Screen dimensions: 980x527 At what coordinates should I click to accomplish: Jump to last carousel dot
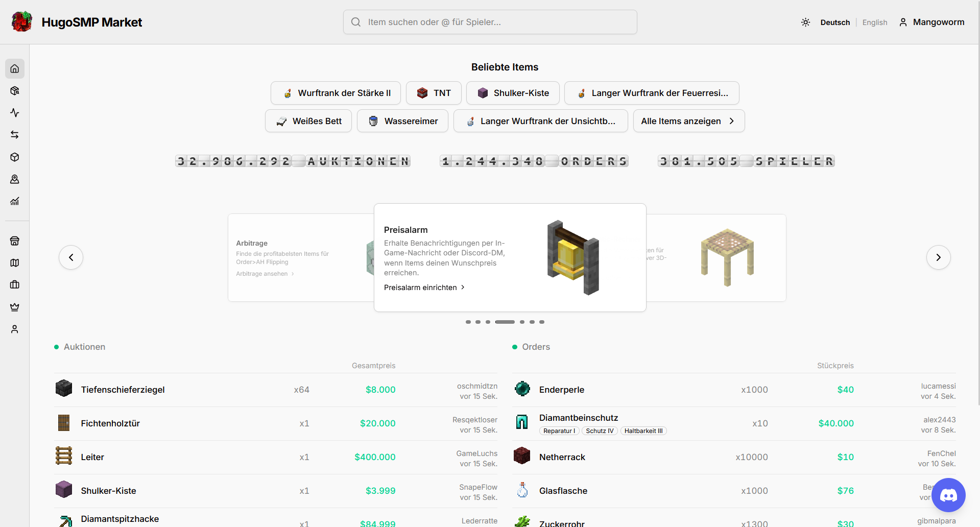542,322
